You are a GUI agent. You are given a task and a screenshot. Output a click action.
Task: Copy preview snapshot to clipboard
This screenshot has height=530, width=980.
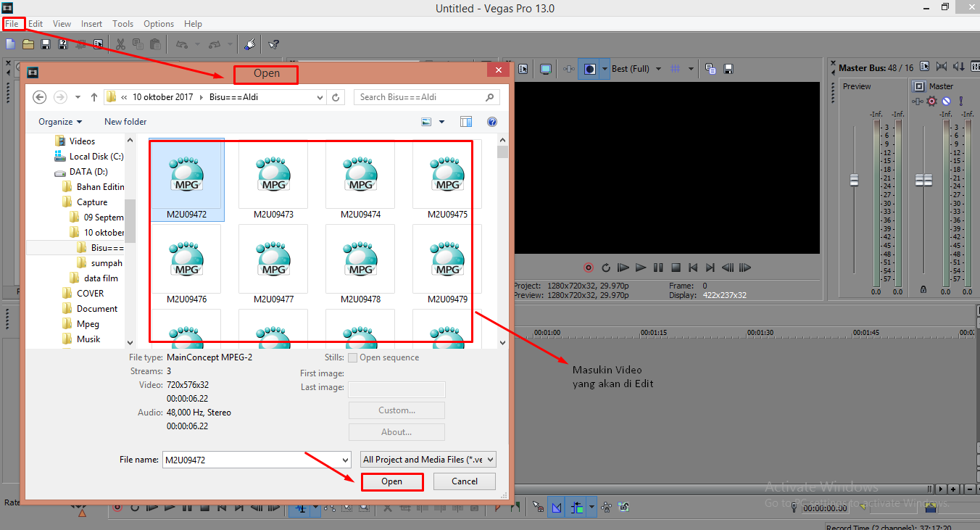coord(710,69)
